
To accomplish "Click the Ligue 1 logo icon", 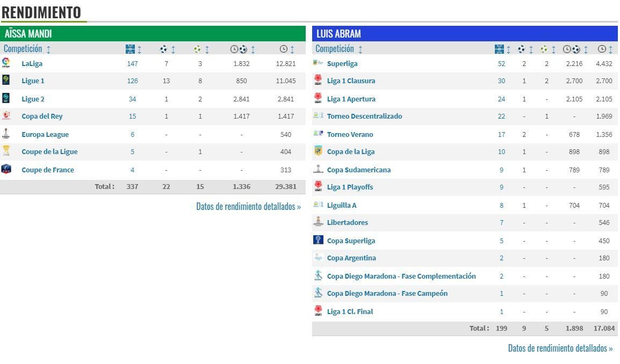I will [6, 81].
